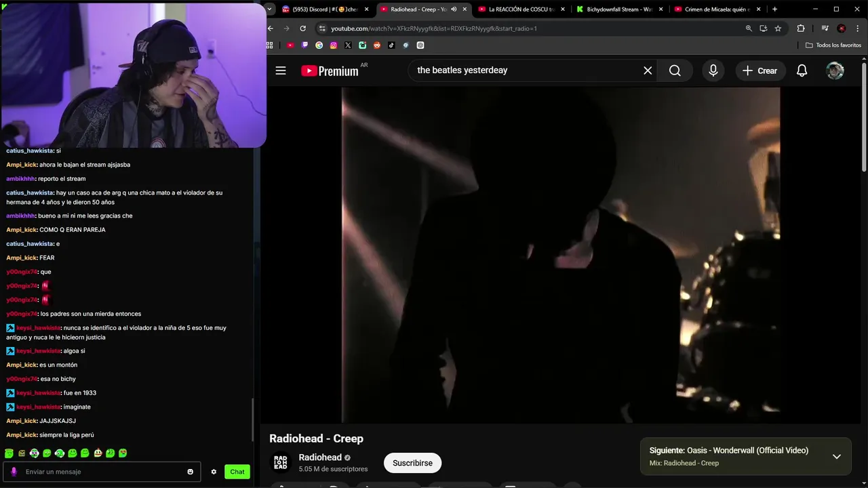Open the apps grid in the bookmarks bar
This screenshot has height=488, width=868.
point(269,45)
